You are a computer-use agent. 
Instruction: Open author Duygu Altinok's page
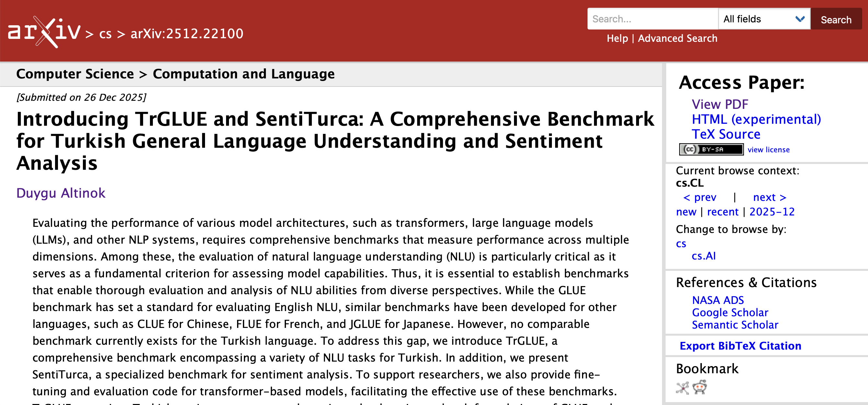tap(61, 193)
